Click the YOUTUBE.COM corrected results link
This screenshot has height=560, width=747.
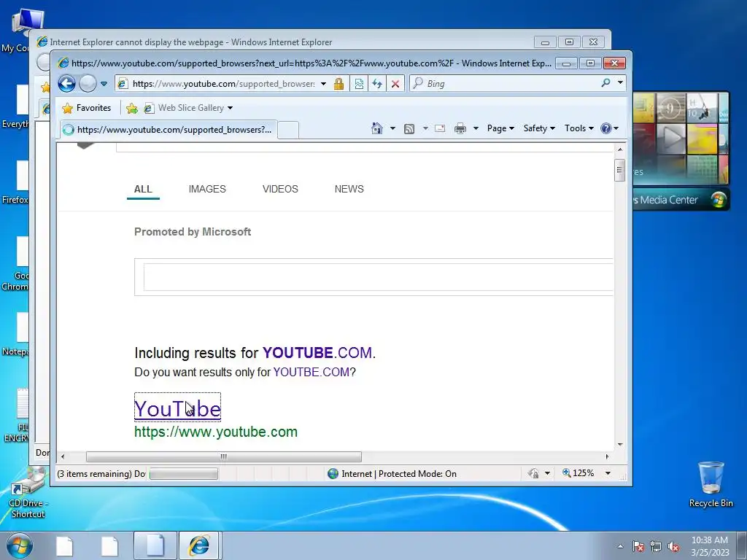[x=318, y=353]
